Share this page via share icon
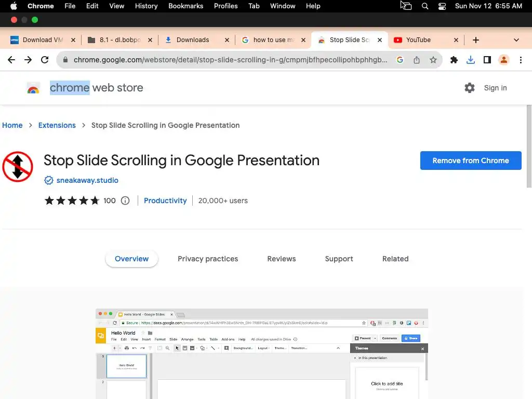532x399 pixels. [x=417, y=60]
